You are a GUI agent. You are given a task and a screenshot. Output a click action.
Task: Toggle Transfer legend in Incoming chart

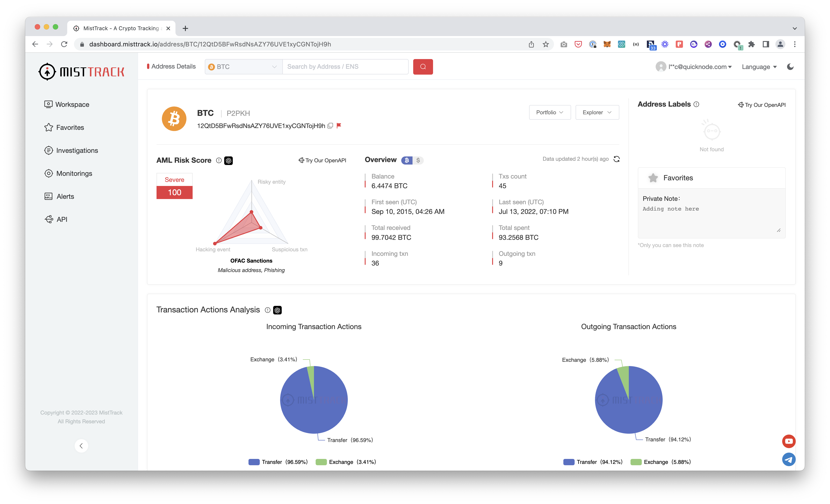[278, 462]
